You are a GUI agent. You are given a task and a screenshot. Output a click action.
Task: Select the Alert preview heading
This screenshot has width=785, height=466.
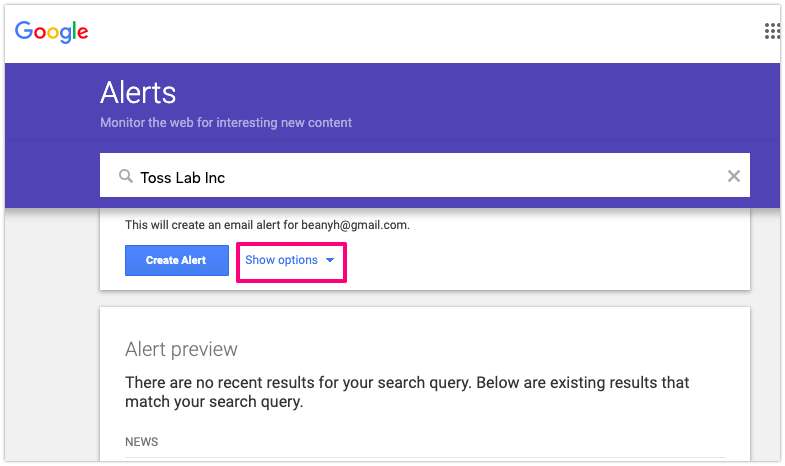tap(181, 349)
